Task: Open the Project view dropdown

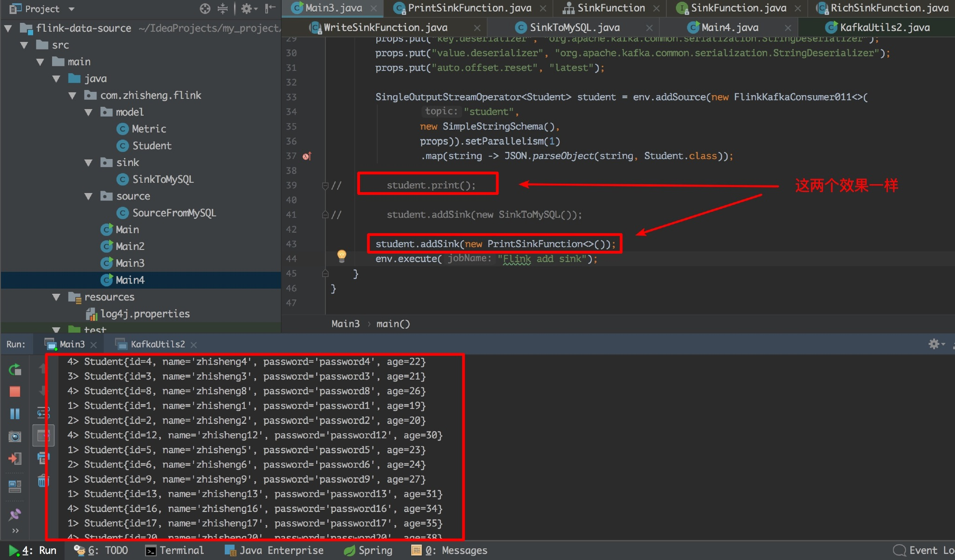Action: tap(71, 9)
